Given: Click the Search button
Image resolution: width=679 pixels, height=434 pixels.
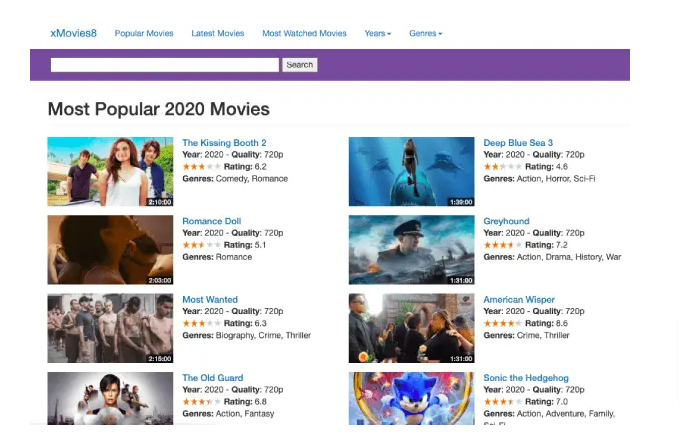Looking at the screenshot, I should tap(300, 65).
